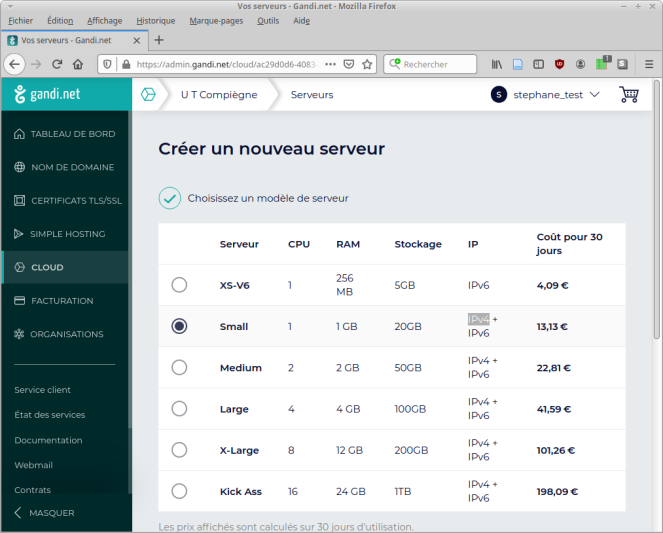The height and width of the screenshot is (533, 663).
Task: Select the Kick Ass server radio button
Action: point(179,491)
